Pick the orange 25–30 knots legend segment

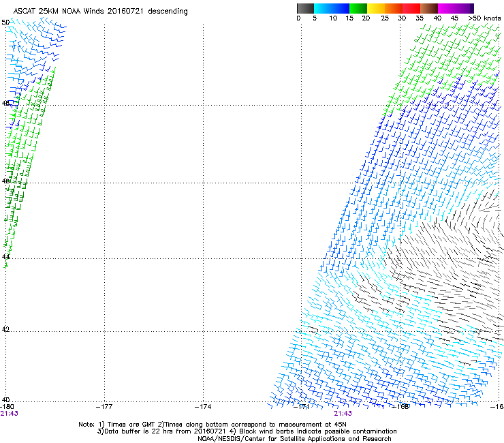click(394, 8)
